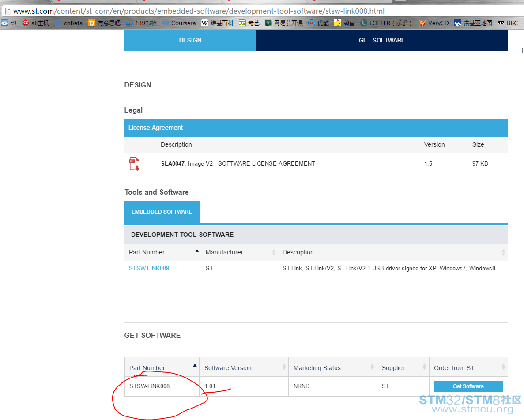The height and width of the screenshot is (420, 524).
Task: Open the 优酷 bookmark
Action: coord(319,23)
